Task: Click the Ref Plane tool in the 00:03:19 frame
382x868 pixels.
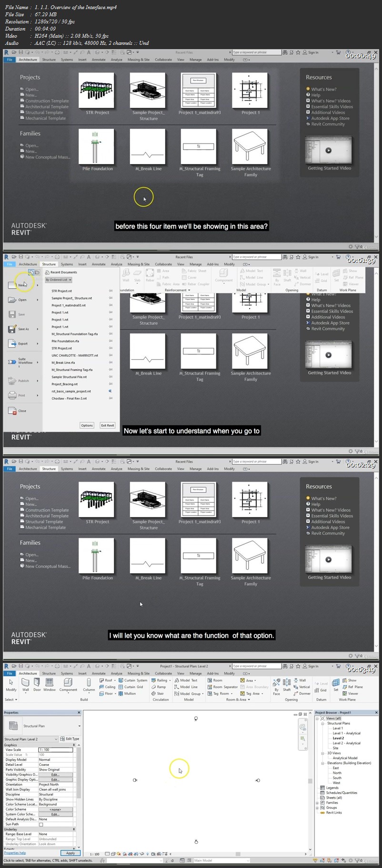Action: (353, 687)
